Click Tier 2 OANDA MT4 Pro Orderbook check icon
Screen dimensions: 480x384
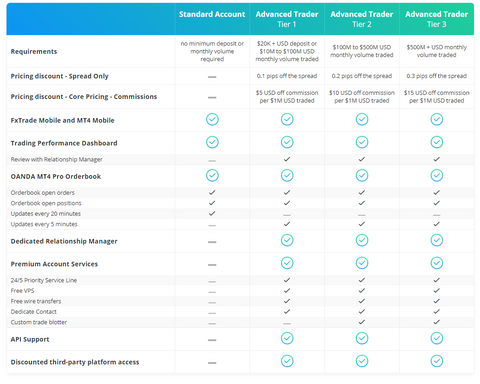coord(362,175)
